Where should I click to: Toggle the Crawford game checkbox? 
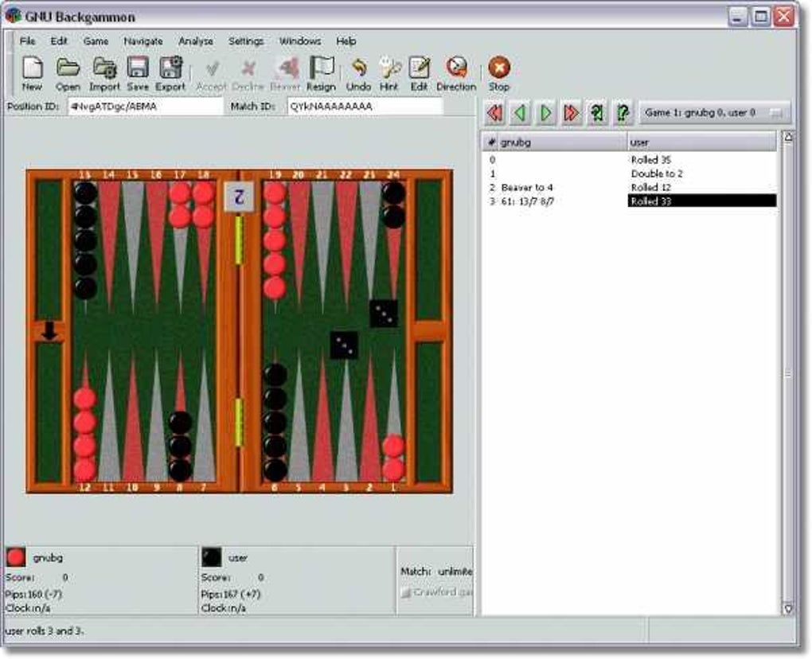[407, 592]
